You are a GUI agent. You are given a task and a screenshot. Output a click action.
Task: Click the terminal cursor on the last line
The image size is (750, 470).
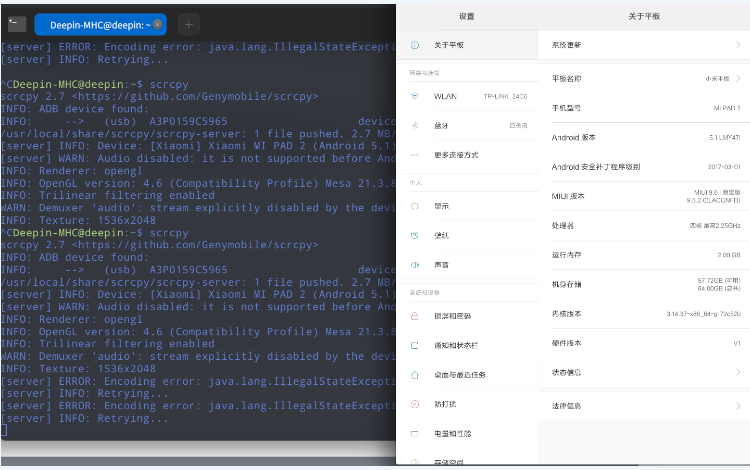click(x=4, y=430)
